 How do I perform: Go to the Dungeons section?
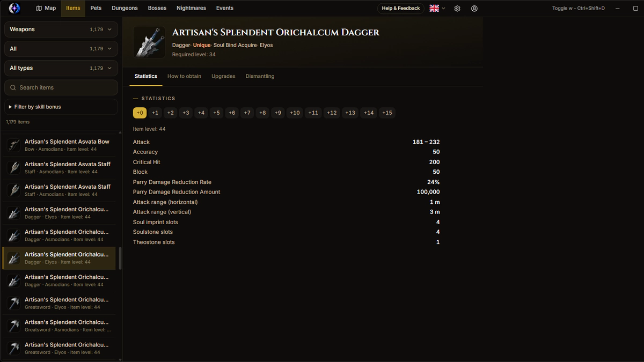point(125,8)
